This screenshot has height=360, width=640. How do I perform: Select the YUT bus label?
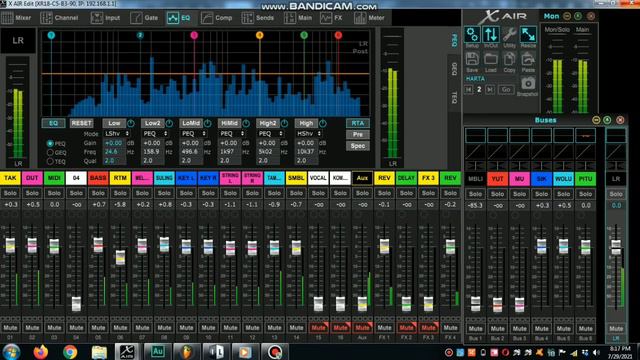(x=497, y=179)
